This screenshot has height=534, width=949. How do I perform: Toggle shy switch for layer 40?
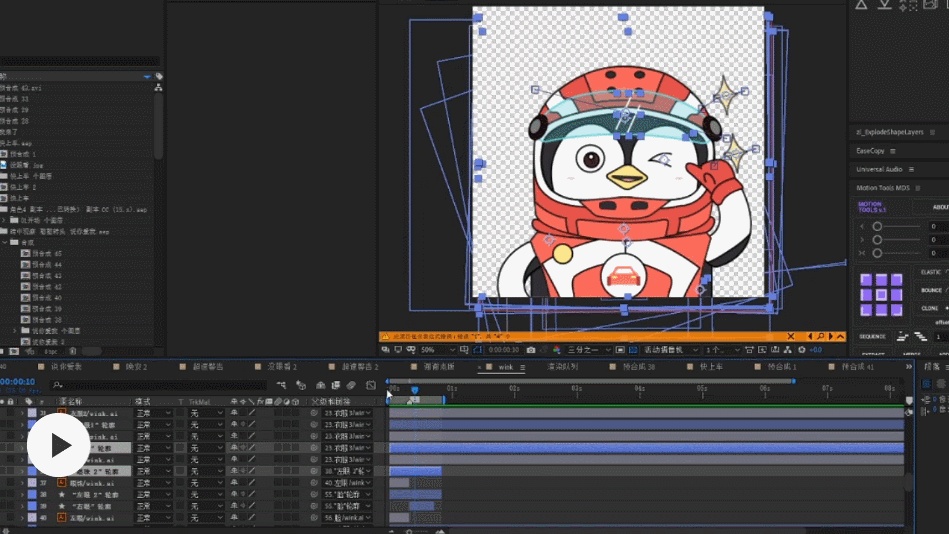coord(234,518)
